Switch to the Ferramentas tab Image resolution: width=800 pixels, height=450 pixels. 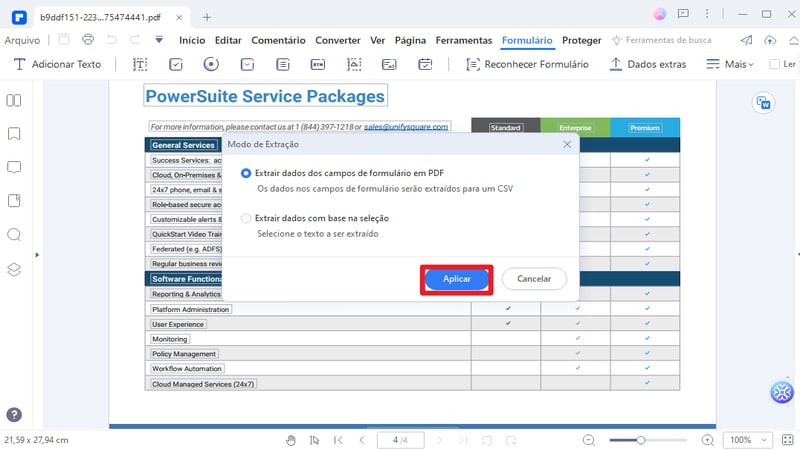pos(464,40)
